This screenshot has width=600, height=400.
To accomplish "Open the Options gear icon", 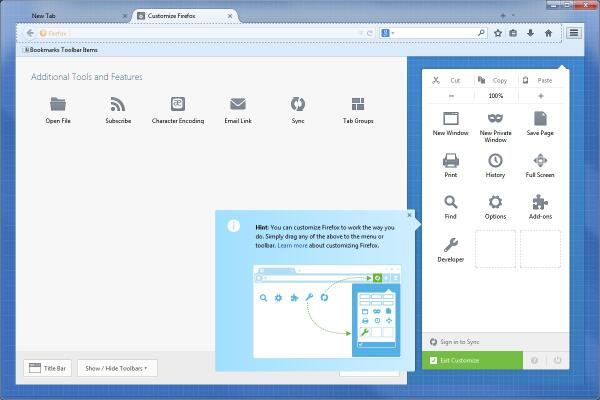I will (495, 202).
